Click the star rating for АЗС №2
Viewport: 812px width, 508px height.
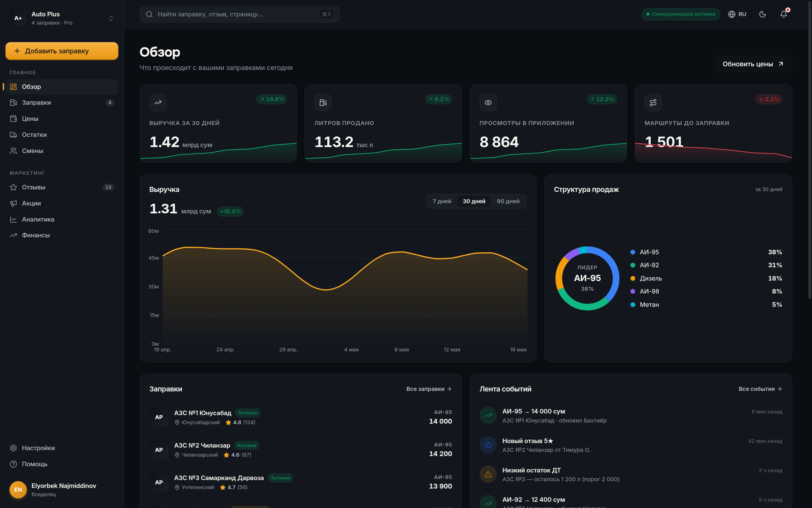point(237,455)
